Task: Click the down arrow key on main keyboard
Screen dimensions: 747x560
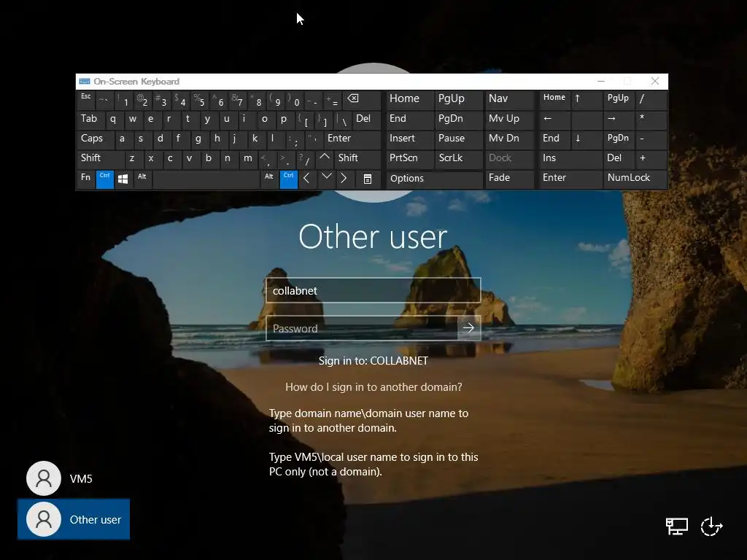Action: coord(326,179)
